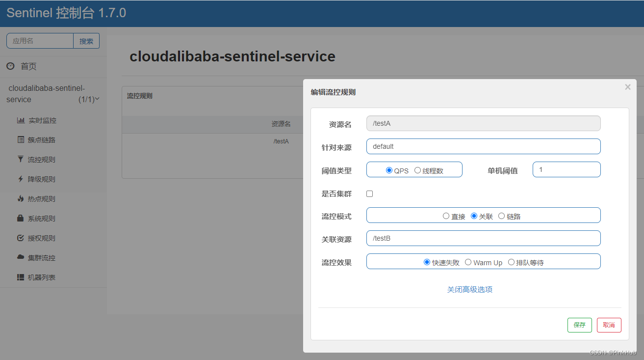Viewport: 644px width, 360px height.
Task: Close the 编辑流控规则 dialog with X
Action: (628, 87)
